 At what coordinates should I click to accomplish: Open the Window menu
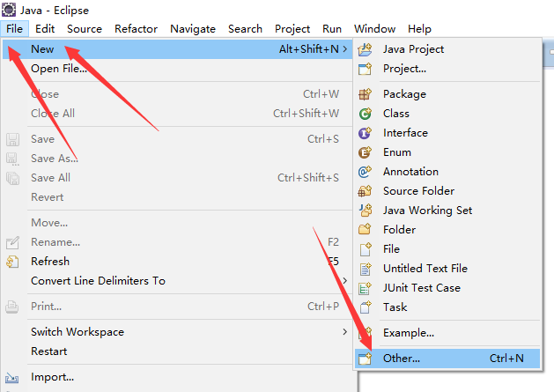[375, 29]
